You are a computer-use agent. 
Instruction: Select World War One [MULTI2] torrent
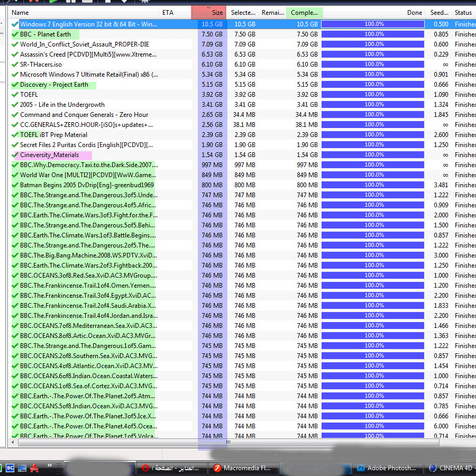[x=88, y=175]
